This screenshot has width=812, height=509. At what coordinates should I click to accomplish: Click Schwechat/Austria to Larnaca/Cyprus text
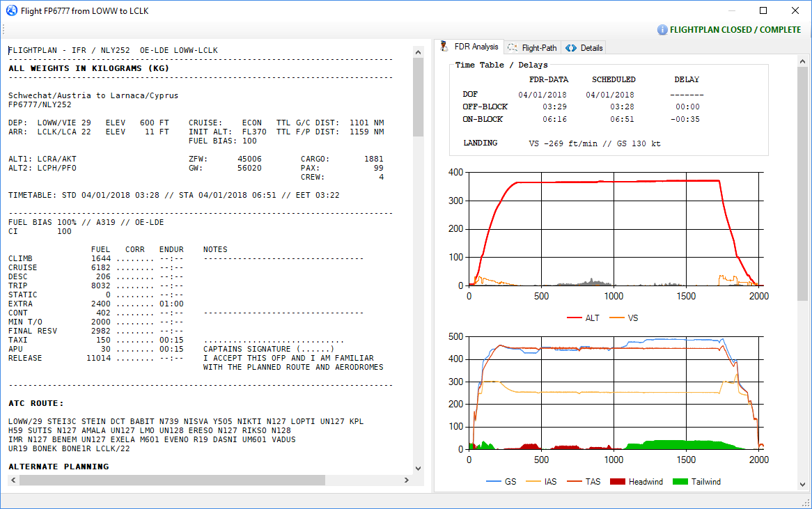pyautogui.click(x=93, y=96)
